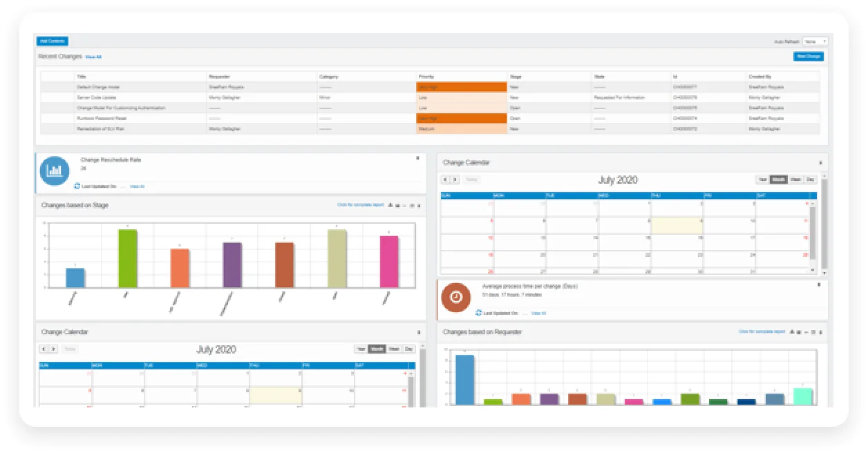Click the Add Contents button
Screen dimensions: 868x453
(53, 41)
